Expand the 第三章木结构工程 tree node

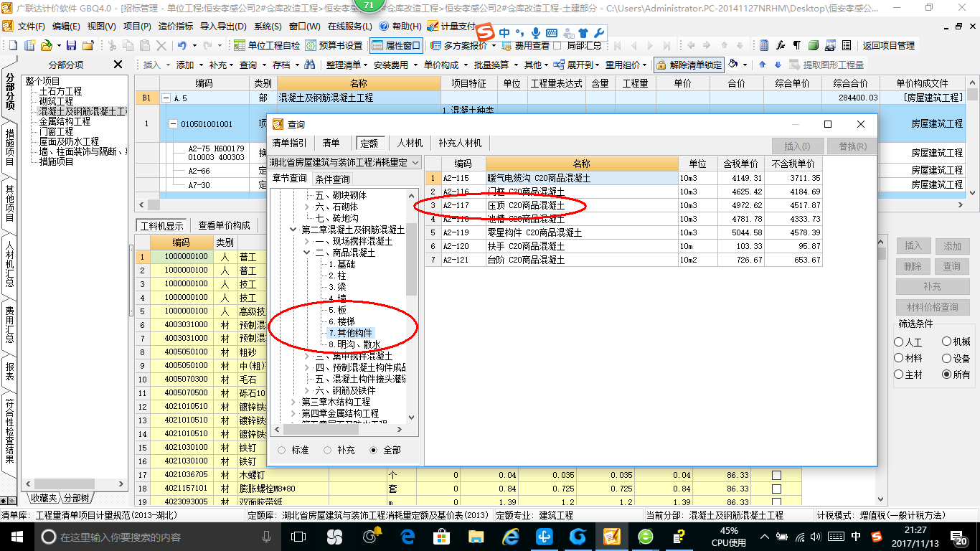pyautogui.click(x=293, y=402)
